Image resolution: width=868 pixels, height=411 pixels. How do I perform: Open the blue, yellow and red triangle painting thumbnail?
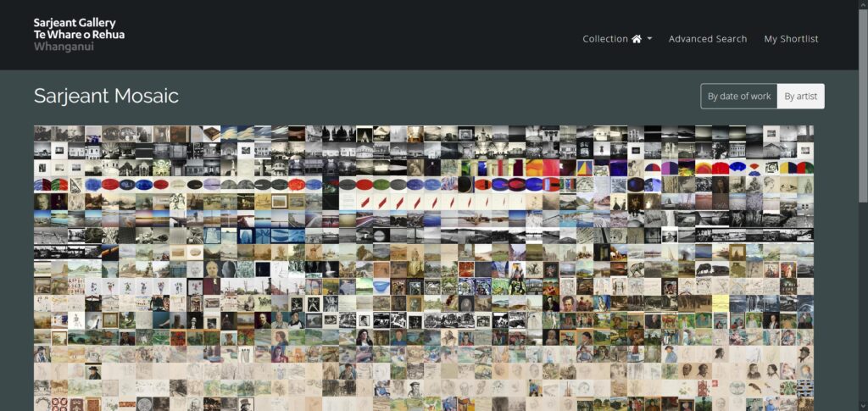(x=585, y=168)
